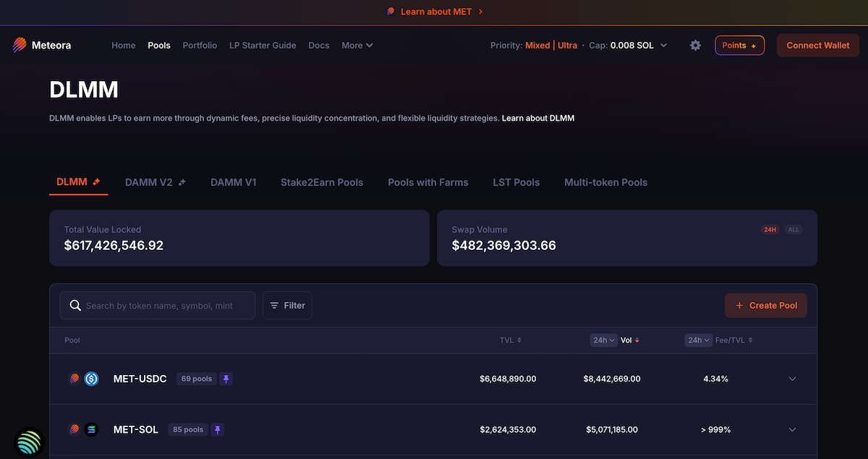The width and height of the screenshot is (868, 459).
Task: Switch to the DAMM V2 tab
Action: tap(155, 182)
